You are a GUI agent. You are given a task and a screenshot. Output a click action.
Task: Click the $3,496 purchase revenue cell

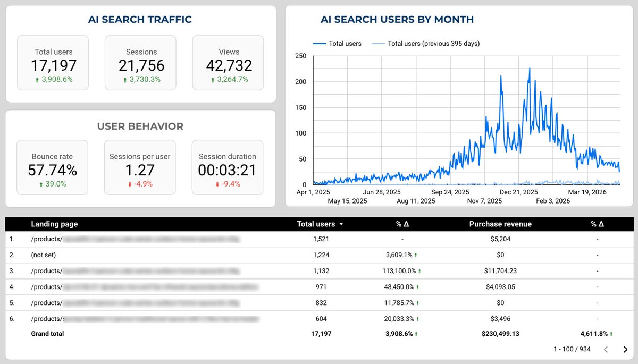pos(500,319)
